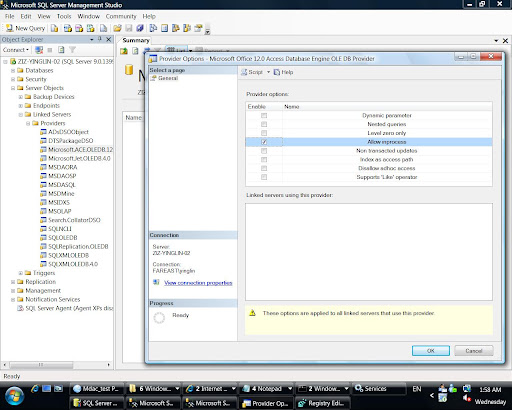The image size is (512, 410).
Task: Select the General page icon
Action: pyautogui.click(x=153, y=78)
